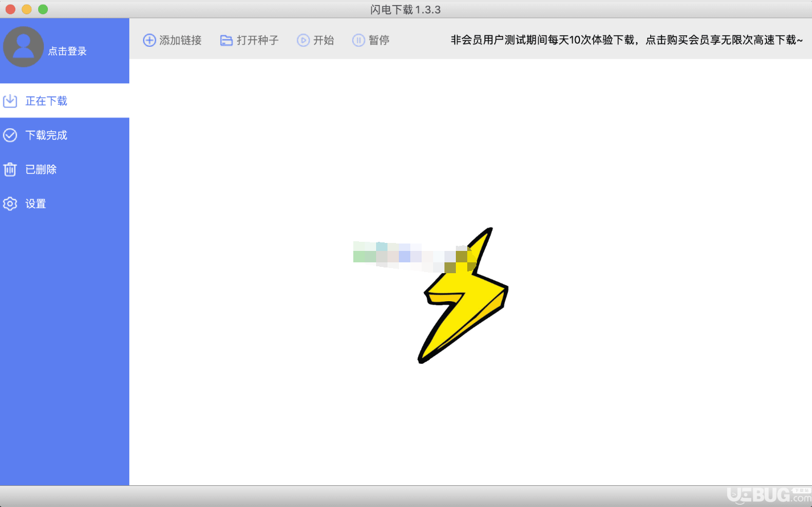
Task: Open membership purchase notice text
Action: click(x=627, y=40)
